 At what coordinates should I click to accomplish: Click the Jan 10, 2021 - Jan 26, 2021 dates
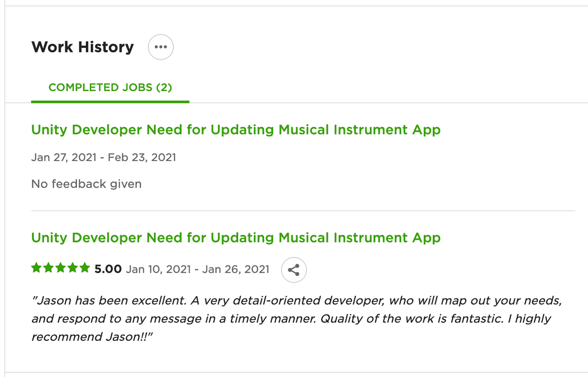pyautogui.click(x=197, y=269)
